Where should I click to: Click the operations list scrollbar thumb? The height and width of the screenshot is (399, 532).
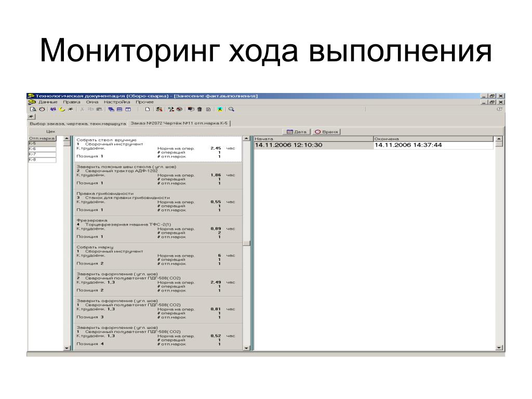[x=247, y=243]
